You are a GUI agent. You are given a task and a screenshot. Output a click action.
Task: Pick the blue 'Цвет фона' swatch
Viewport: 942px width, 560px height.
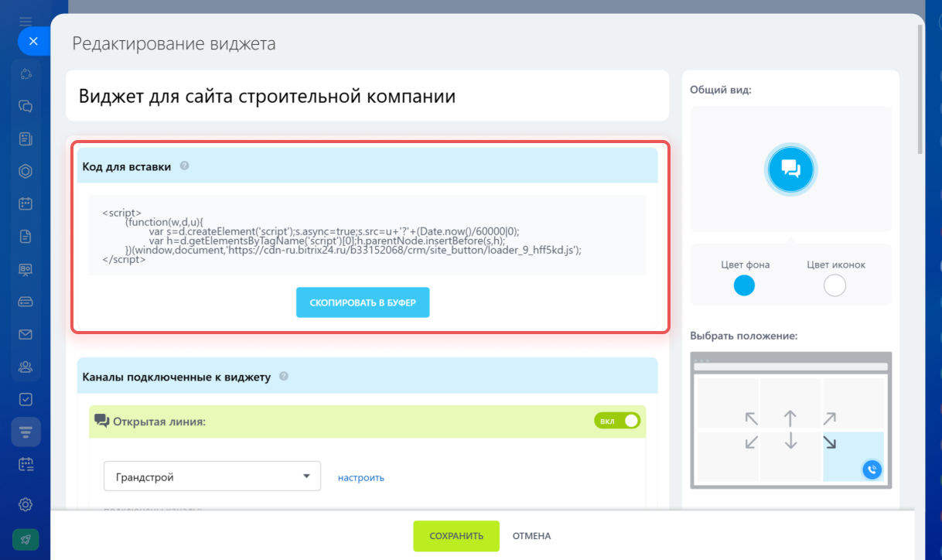click(744, 285)
